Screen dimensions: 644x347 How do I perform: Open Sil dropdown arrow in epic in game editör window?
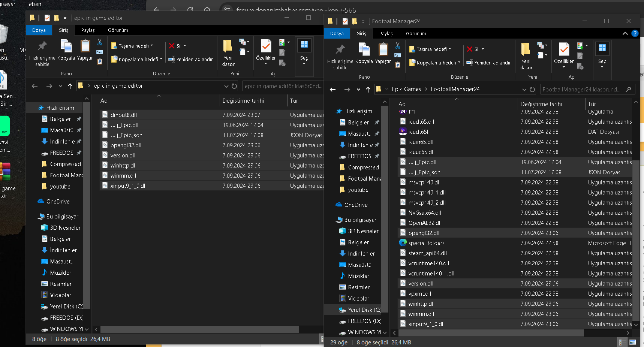[185, 46]
